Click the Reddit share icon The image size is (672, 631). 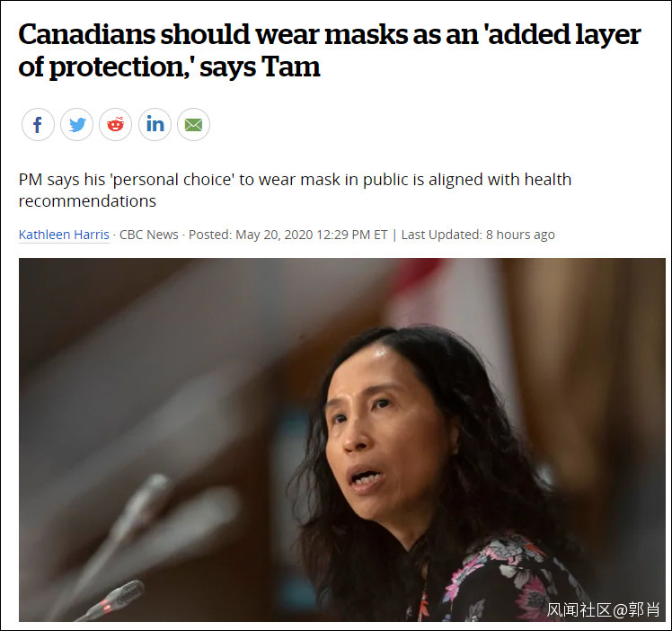coord(116,125)
